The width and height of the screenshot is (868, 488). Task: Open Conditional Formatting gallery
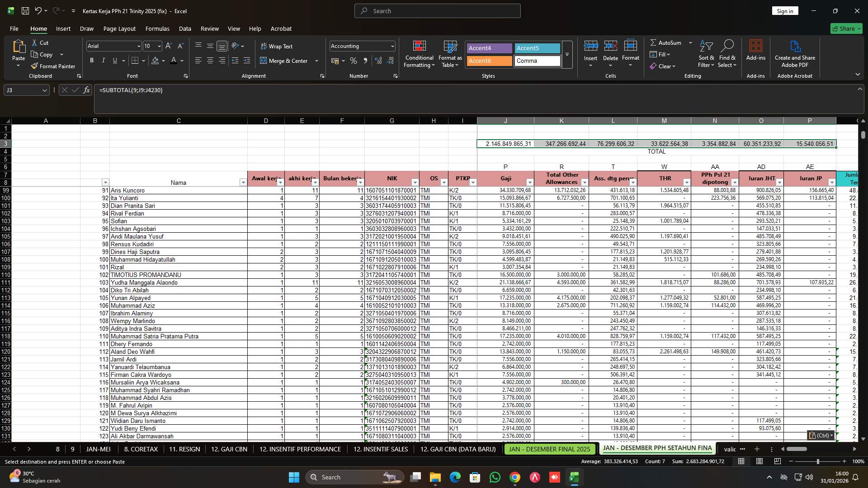pyautogui.click(x=419, y=53)
